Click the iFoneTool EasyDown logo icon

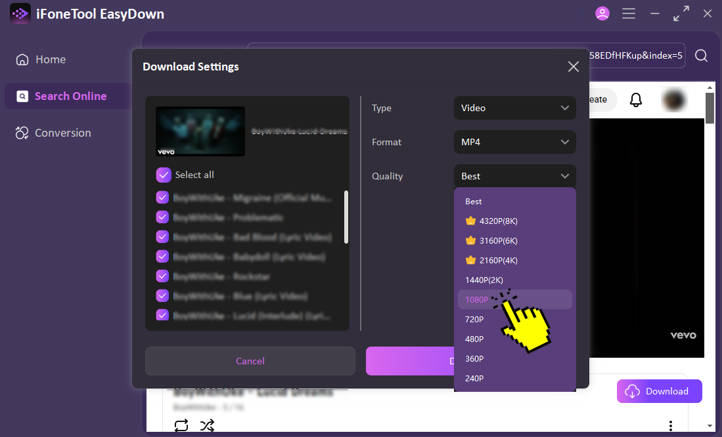20,14
